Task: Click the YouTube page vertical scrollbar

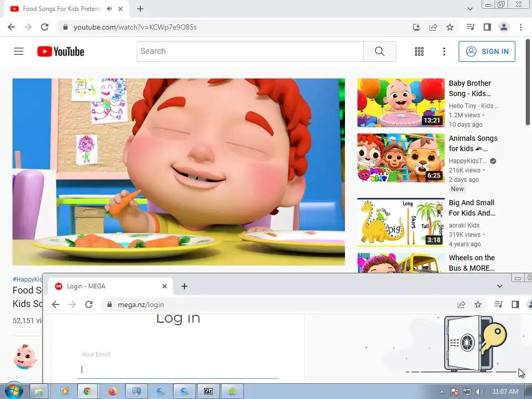Action: tap(528, 82)
